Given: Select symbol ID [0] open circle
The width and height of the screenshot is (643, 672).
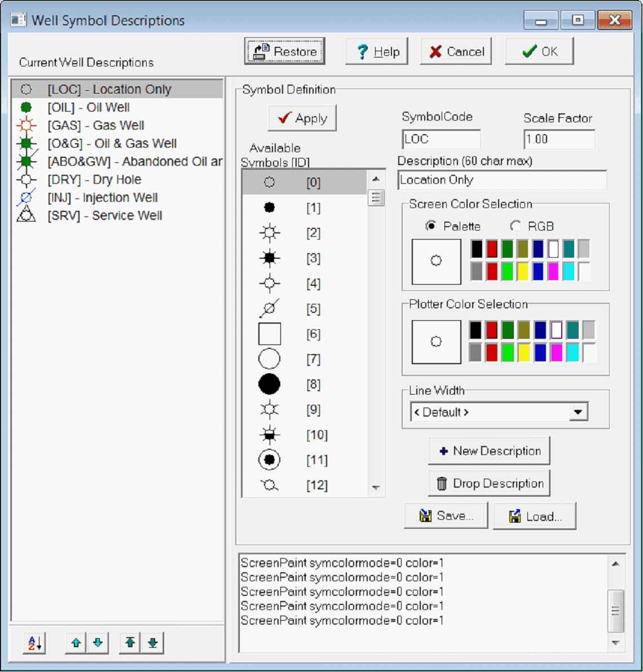Looking at the screenshot, I should (305, 183).
